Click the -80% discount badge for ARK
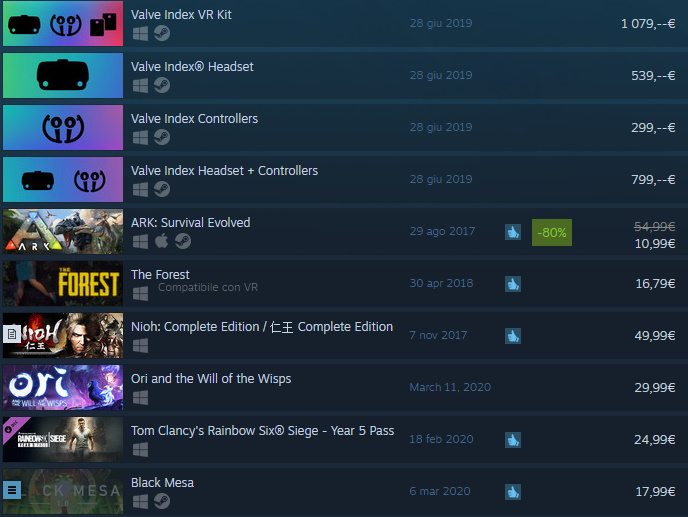The image size is (688, 517). 552,232
